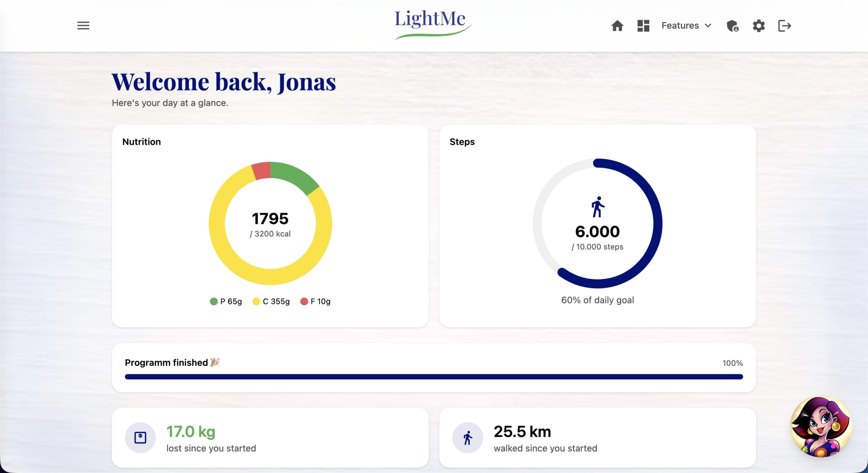
Task: Click the 100% progress value
Action: (x=732, y=363)
